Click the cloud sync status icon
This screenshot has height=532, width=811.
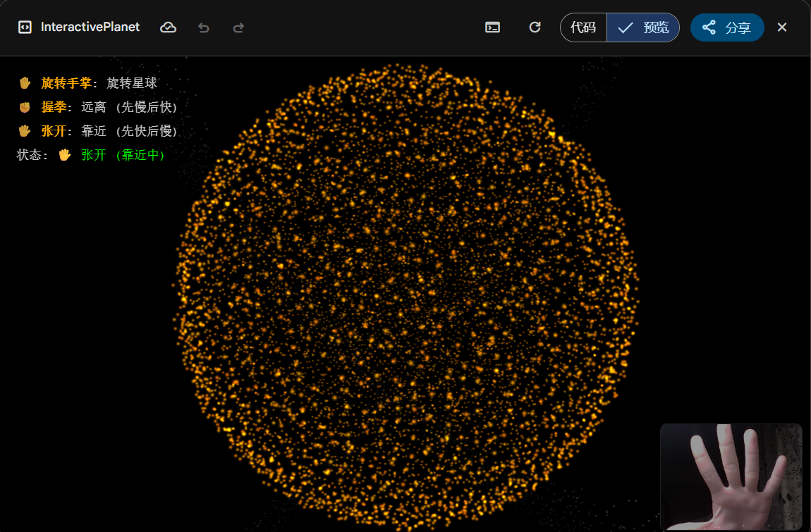click(x=168, y=27)
